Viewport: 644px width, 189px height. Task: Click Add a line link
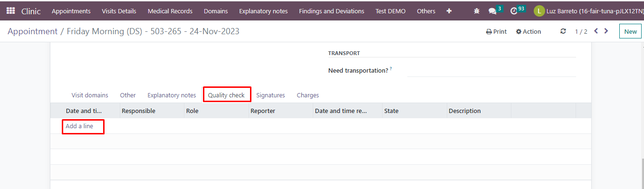click(x=79, y=126)
